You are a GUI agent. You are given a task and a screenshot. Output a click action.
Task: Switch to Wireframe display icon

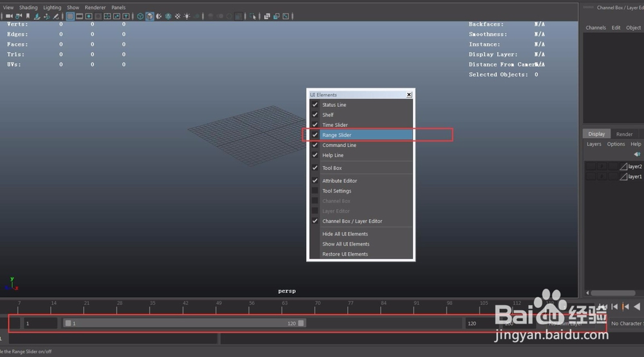pos(140,16)
